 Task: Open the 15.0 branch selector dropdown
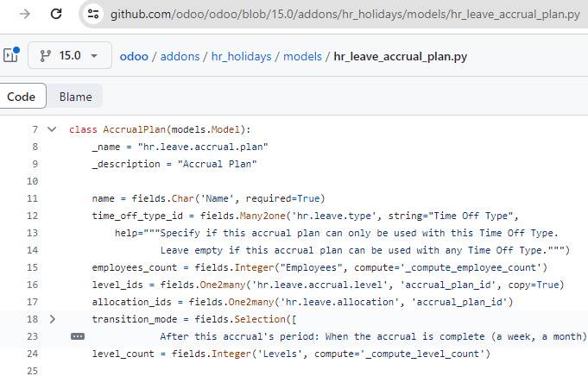pyautogui.click(x=70, y=55)
